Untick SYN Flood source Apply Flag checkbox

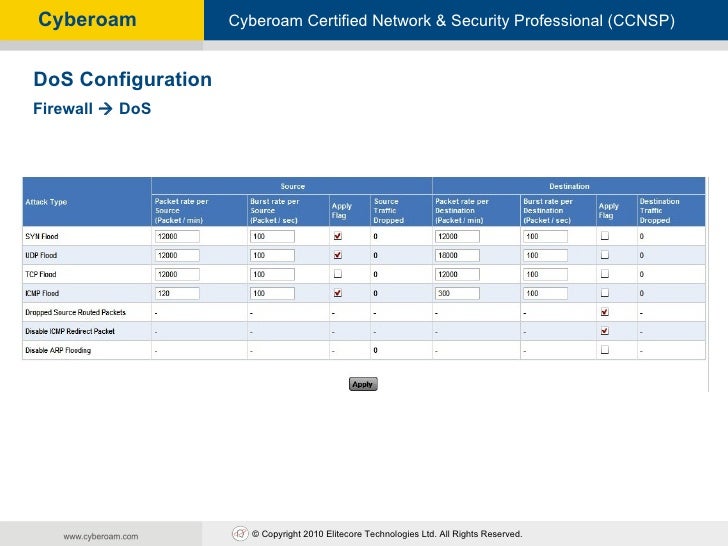point(338,236)
